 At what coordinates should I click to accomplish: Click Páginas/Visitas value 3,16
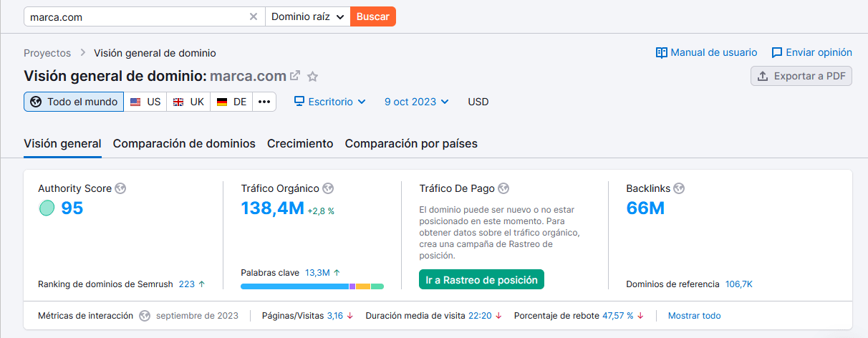pos(335,316)
